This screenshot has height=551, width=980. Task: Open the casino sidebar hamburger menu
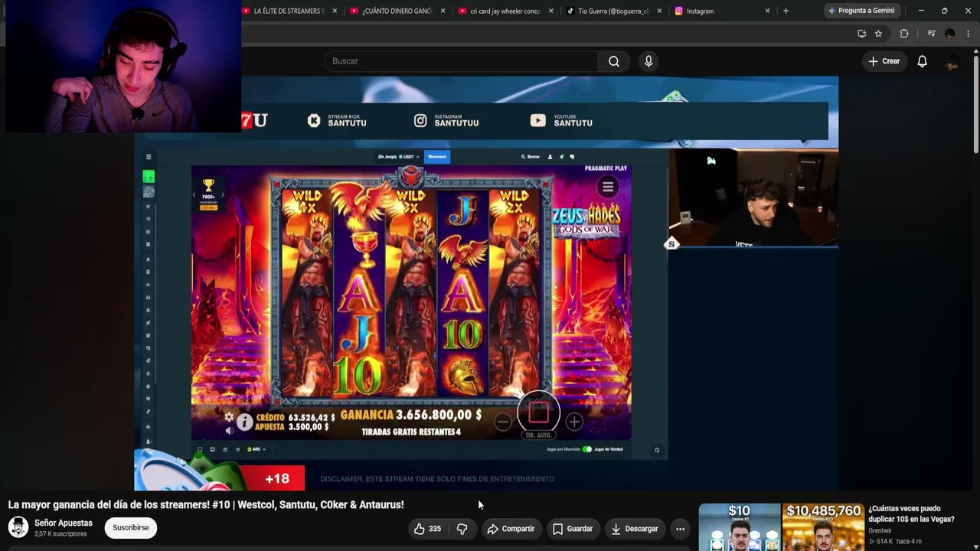pos(149,157)
